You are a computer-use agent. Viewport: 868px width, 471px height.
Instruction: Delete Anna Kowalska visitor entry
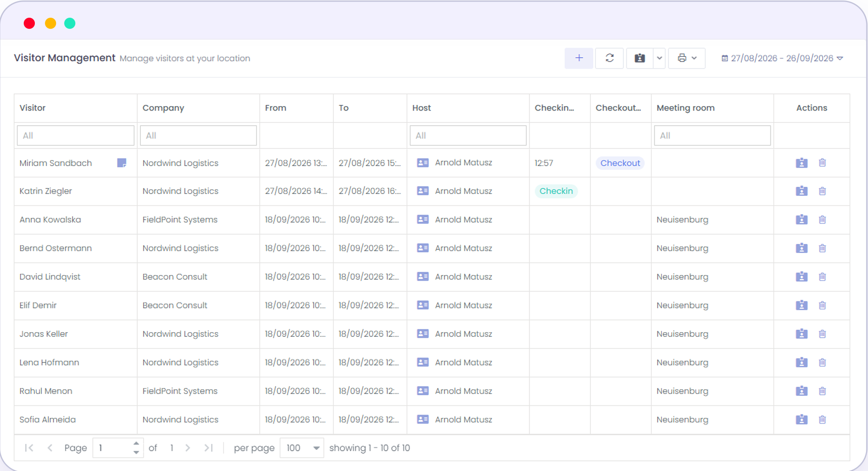pyautogui.click(x=822, y=220)
